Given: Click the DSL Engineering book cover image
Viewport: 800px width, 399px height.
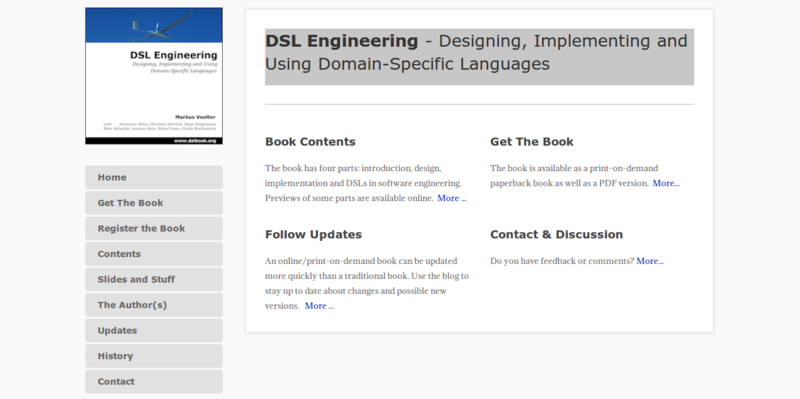Looking at the screenshot, I should point(154,76).
